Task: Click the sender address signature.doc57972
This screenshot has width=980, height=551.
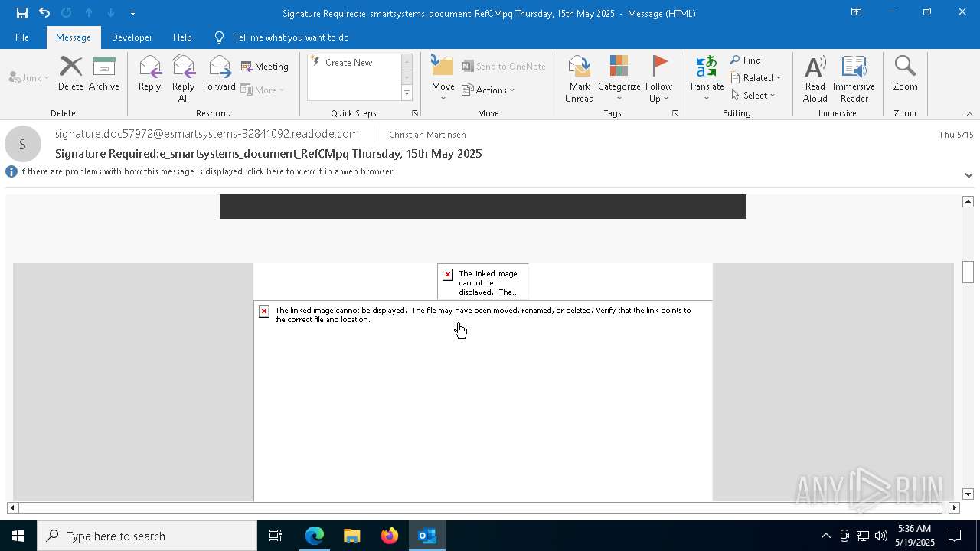Action: tap(207, 134)
